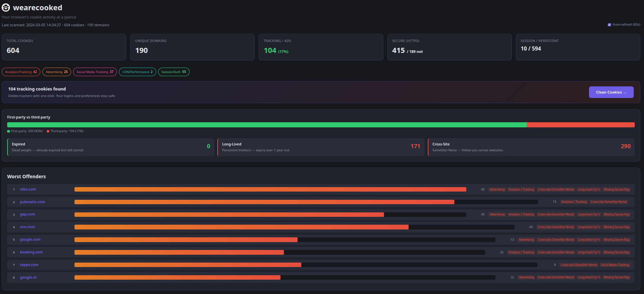Image resolution: width=644 pixels, height=294 pixels.
Task: Open the Session / Persistent 10 / 594 card
Action: pyautogui.click(x=578, y=47)
